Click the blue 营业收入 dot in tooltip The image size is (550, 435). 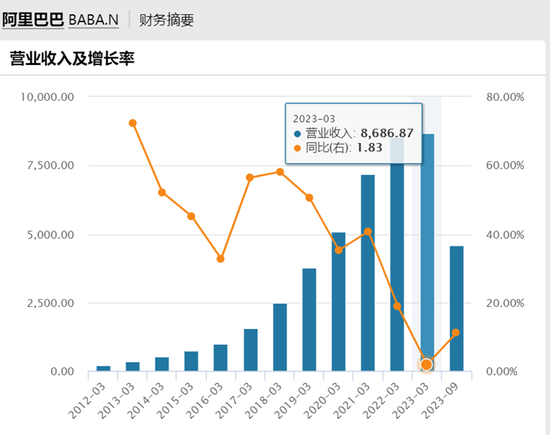[297, 134]
